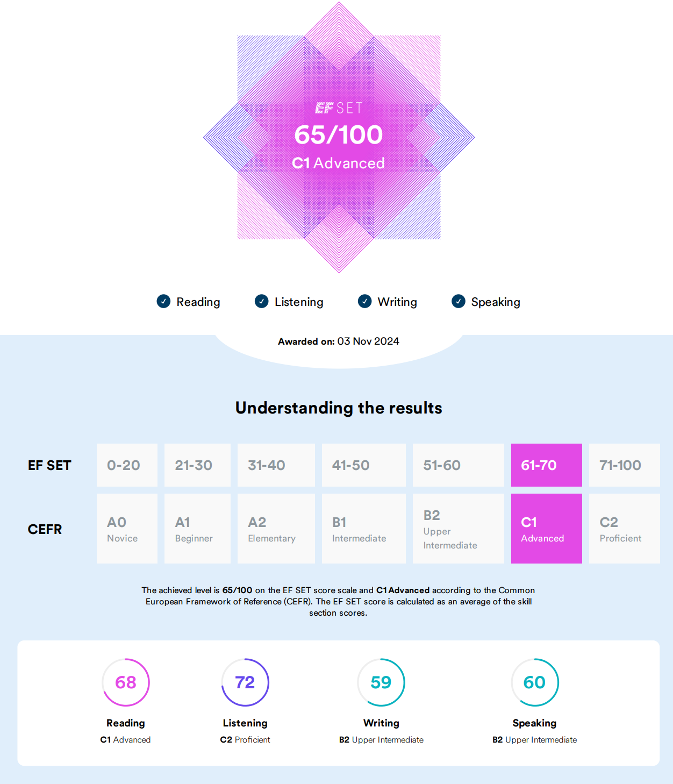Click the Speaking checkmark icon
This screenshot has height=784, width=673.
(459, 301)
